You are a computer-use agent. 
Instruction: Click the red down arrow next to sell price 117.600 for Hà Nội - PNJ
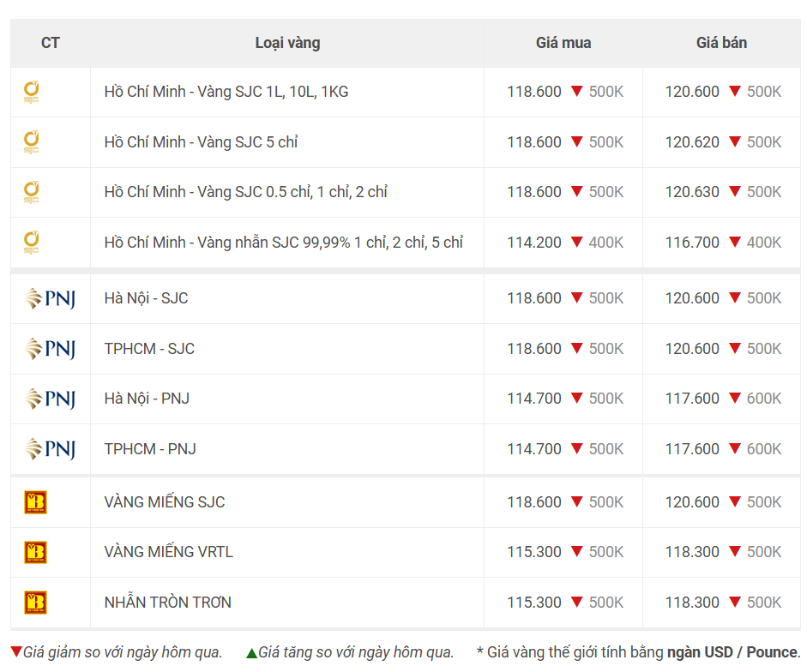pos(735,398)
